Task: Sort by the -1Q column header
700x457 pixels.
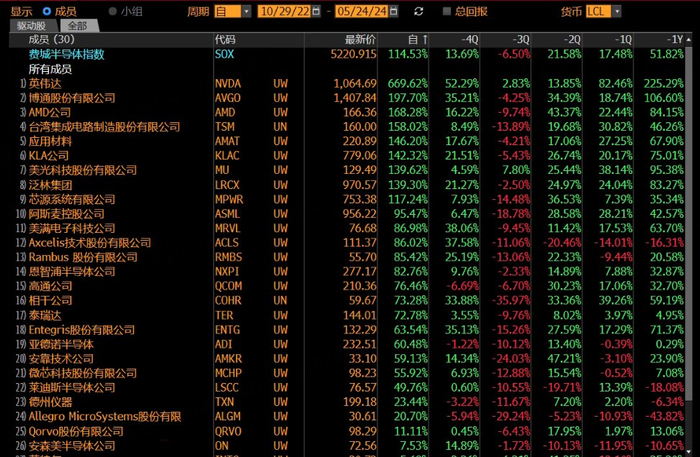Action: coord(623,40)
